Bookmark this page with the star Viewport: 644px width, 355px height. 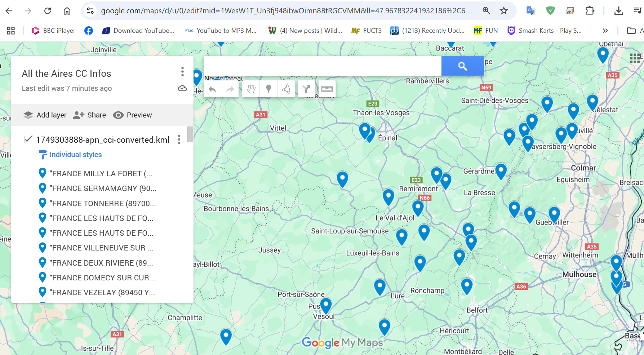pyautogui.click(x=504, y=11)
